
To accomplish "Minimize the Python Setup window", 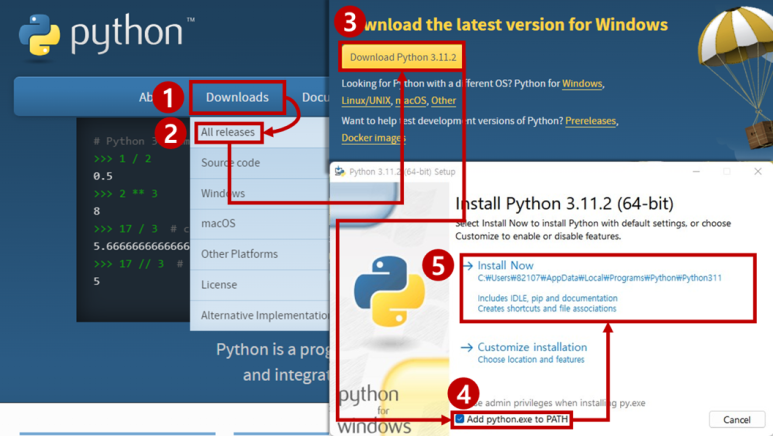I will click(x=696, y=171).
